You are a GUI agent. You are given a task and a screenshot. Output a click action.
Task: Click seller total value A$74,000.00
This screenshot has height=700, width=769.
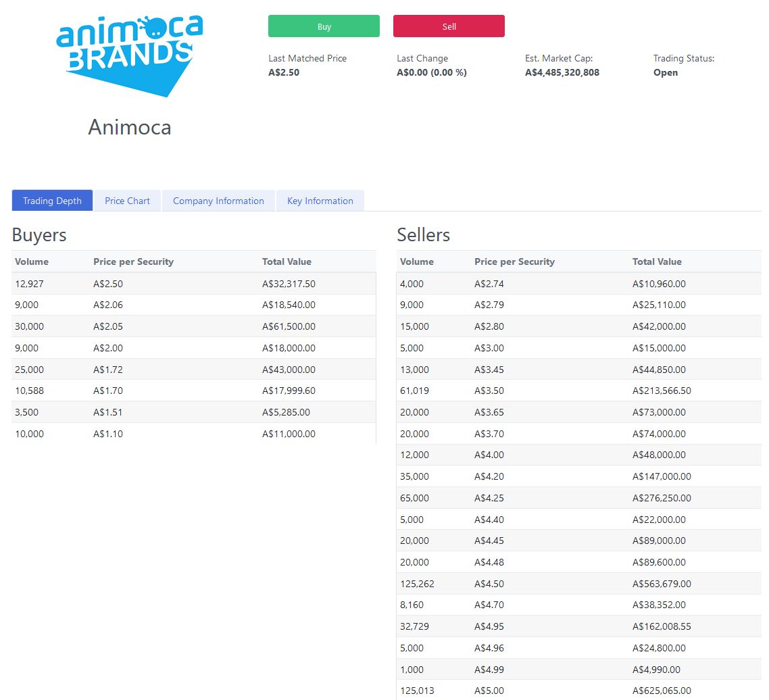coord(659,434)
